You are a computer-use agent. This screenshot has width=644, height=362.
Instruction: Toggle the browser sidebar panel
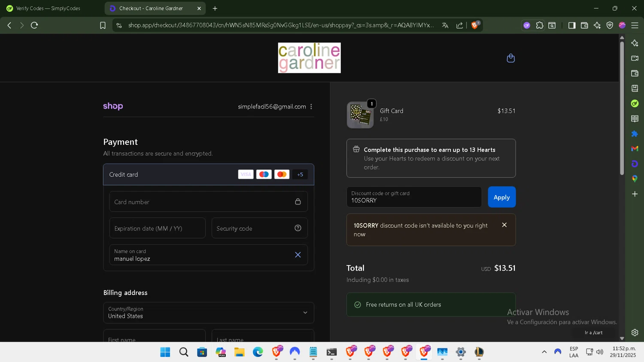click(572, 25)
